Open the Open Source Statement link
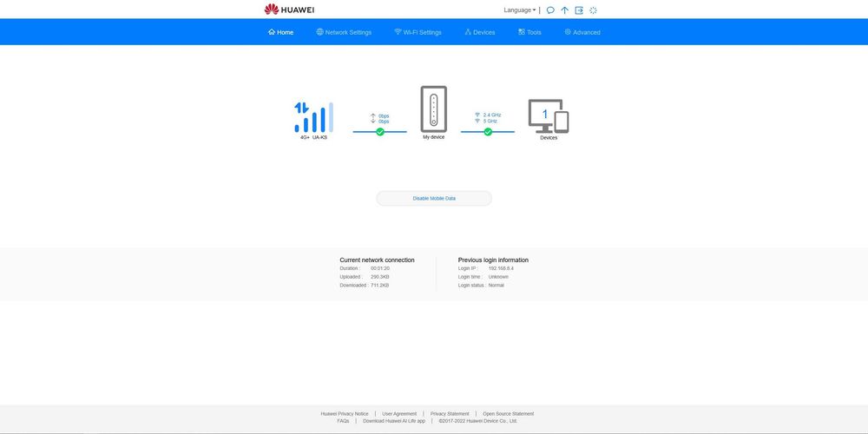This screenshot has height=434, width=868. pyautogui.click(x=508, y=413)
